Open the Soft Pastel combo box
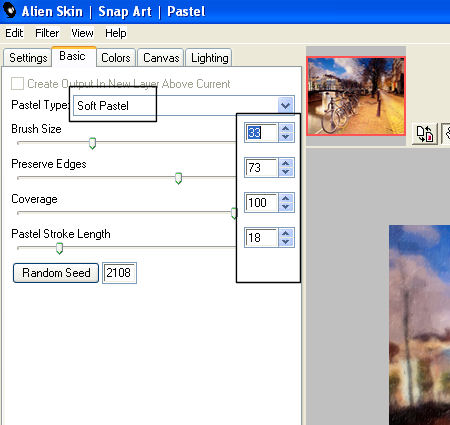This screenshot has width=450, height=425. (183, 106)
